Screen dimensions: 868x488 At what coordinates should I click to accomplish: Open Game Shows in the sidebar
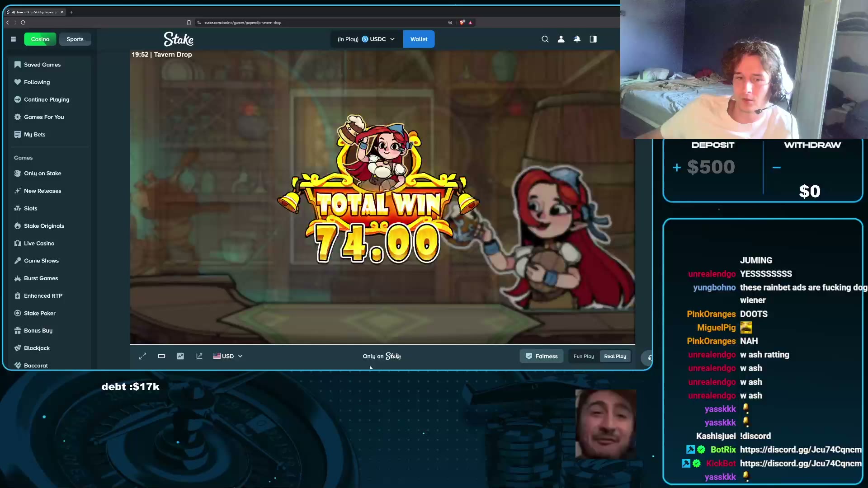(x=50, y=261)
